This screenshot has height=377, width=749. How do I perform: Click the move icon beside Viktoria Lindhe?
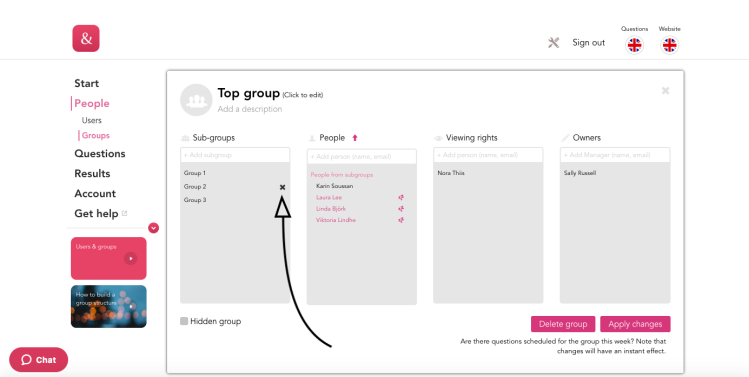point(401,220)
